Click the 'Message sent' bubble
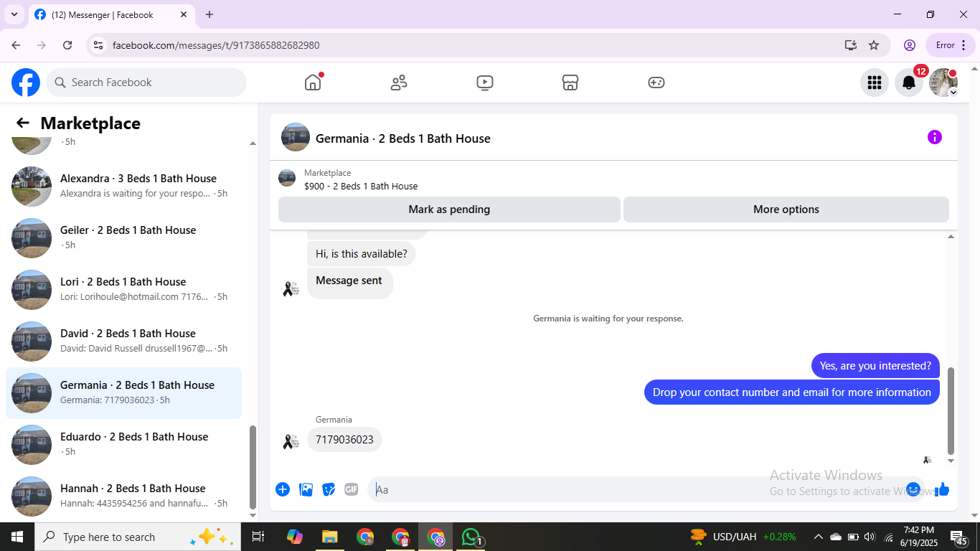This screenshot has width=980, height=551. tap(349, 283)
